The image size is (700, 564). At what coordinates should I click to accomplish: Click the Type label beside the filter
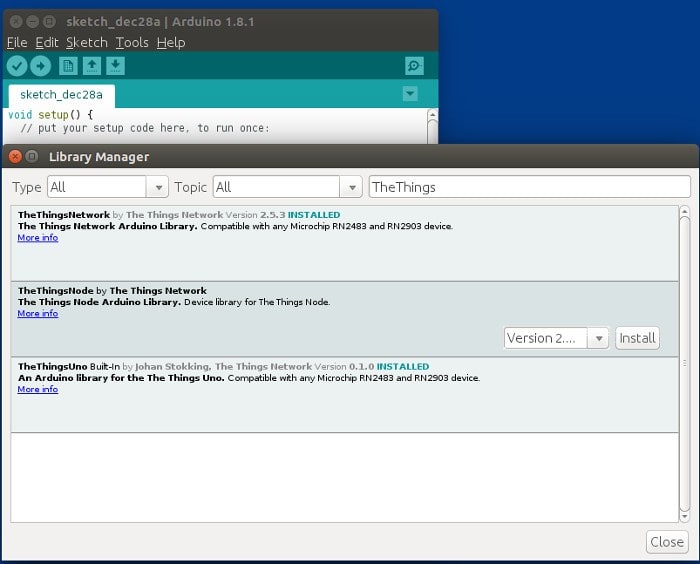click(x=27, y=187)
